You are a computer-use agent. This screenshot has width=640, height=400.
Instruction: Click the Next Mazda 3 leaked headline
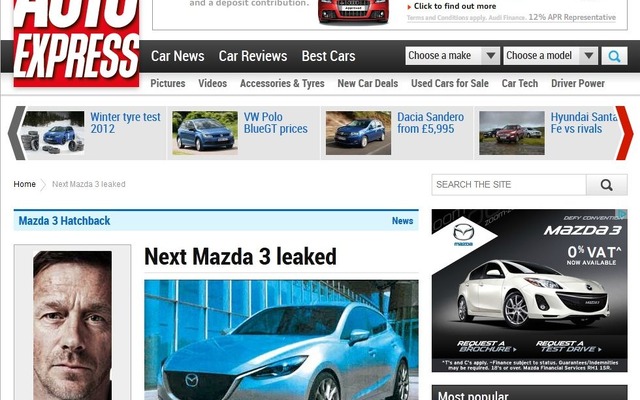pyautogui.click(x=240, y=257)
